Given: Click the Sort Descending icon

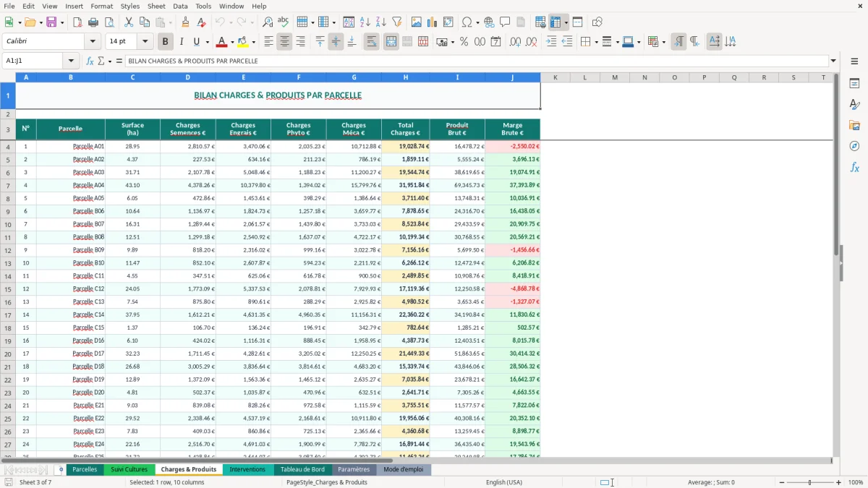Looking at the screenshot, I should 381,22.
